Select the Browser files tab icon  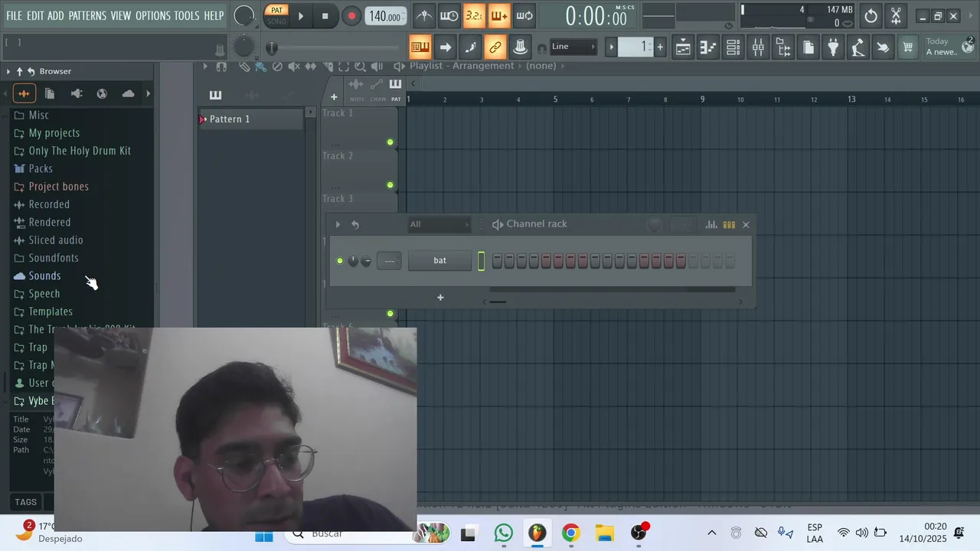pos(50,93)
